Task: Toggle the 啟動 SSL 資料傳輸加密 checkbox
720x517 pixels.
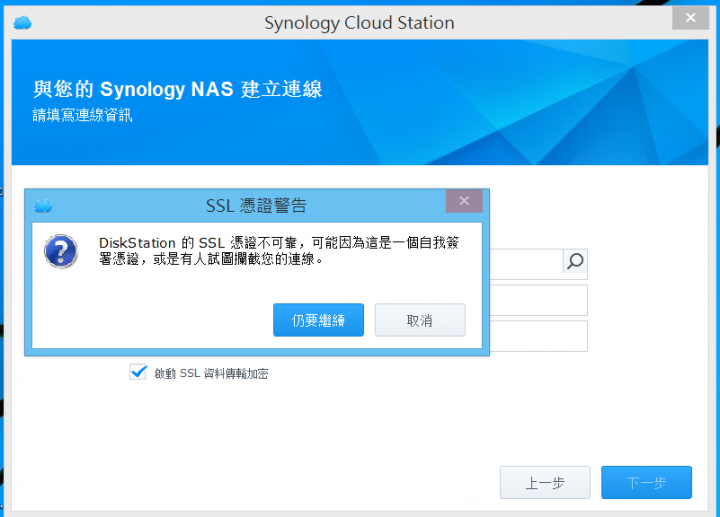Action: [138, 372]
